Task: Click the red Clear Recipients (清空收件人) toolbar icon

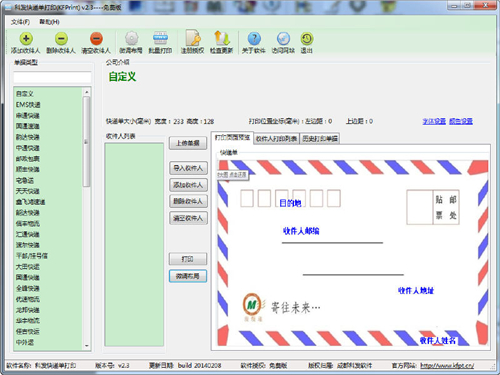Action: (96, 39)
